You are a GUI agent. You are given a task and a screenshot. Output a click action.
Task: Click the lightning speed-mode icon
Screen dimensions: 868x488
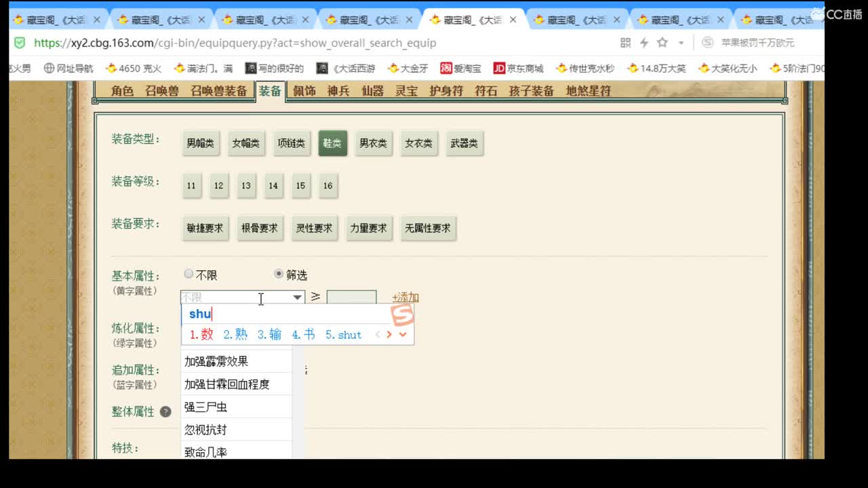644,43
